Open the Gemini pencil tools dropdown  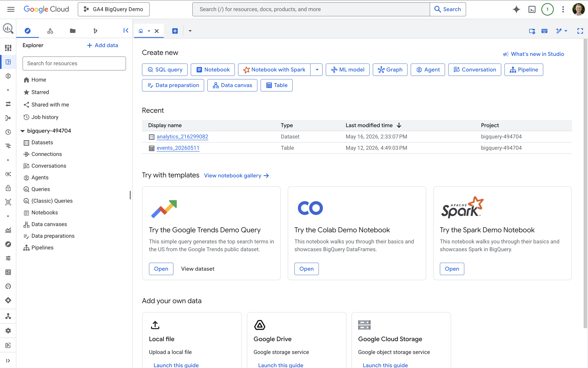[x=562, y=31]
